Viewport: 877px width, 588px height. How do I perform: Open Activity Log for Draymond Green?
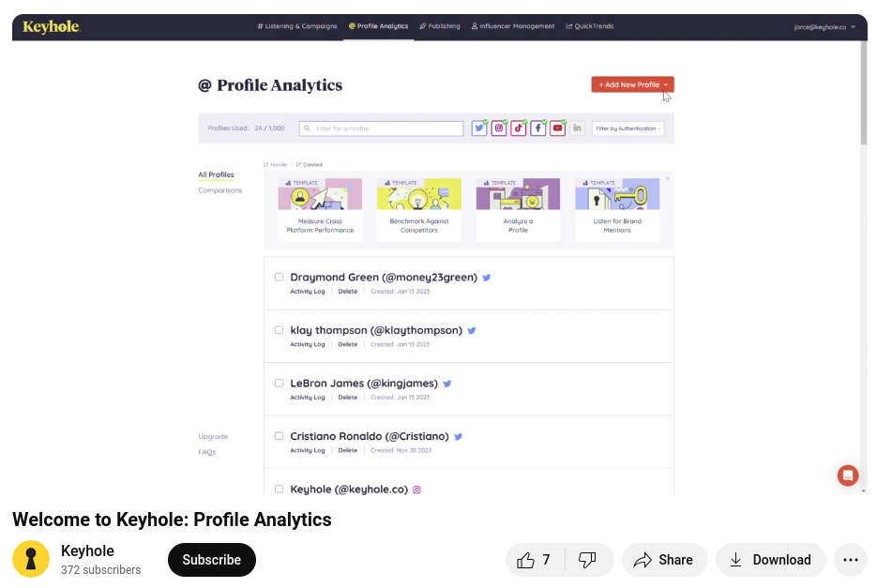[x=307, y=292]
